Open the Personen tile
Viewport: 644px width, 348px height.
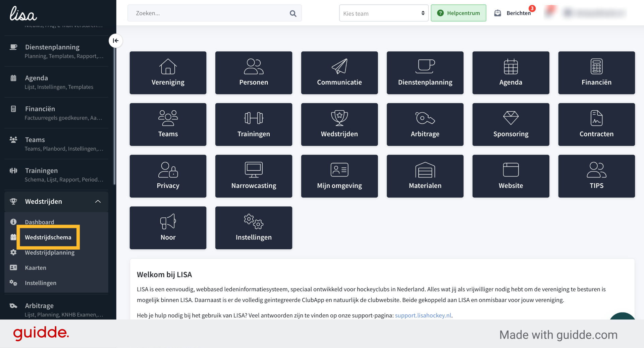click(254, 72)
